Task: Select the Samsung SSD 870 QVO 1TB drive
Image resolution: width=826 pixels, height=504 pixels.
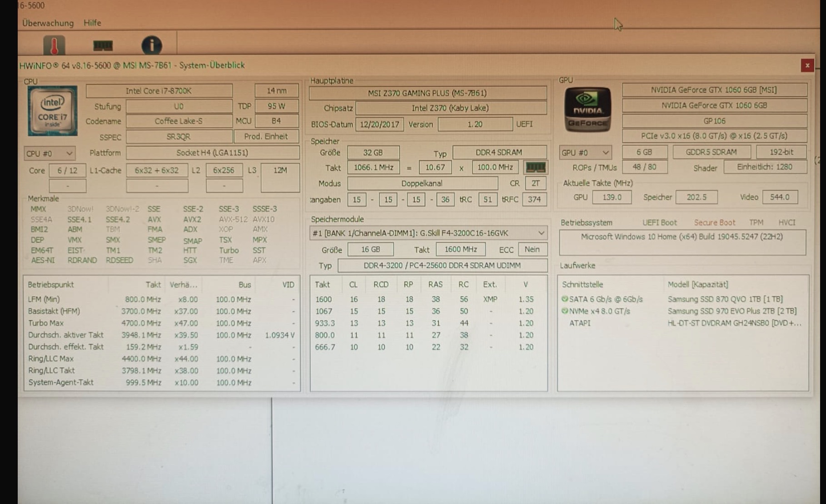Action: tap(725, 299)
